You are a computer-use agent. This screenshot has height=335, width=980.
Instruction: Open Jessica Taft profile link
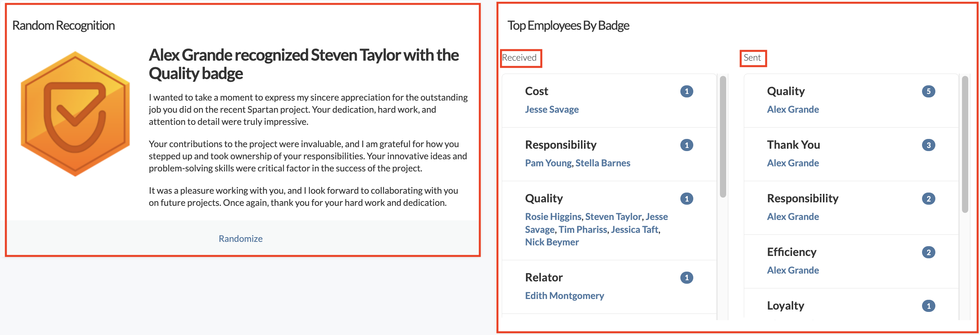634,230
